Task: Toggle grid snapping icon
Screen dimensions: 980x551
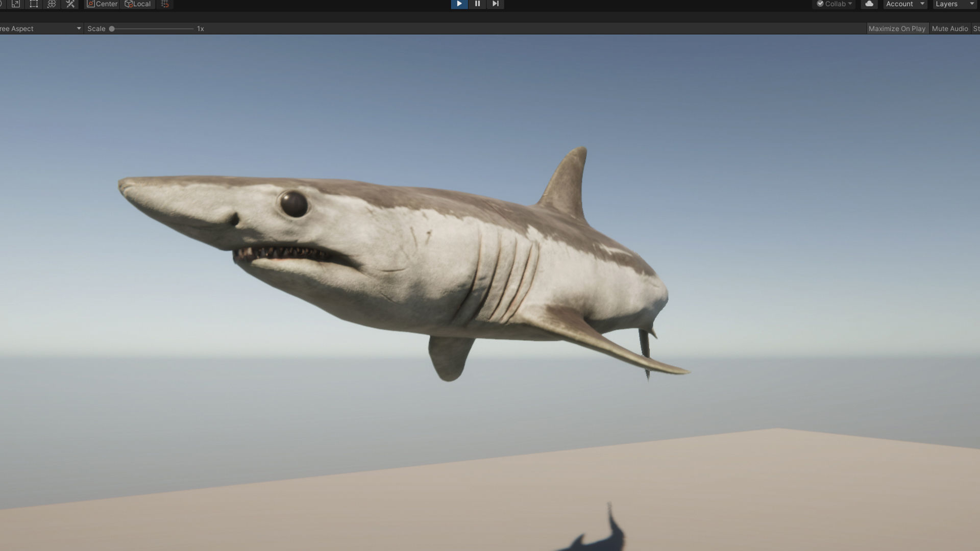Action: coord(165,4)
